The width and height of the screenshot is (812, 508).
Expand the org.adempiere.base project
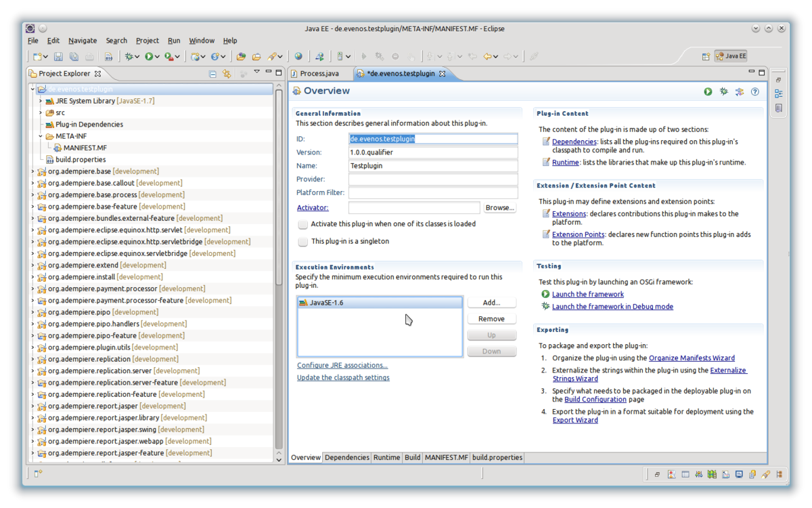(32, 171)
